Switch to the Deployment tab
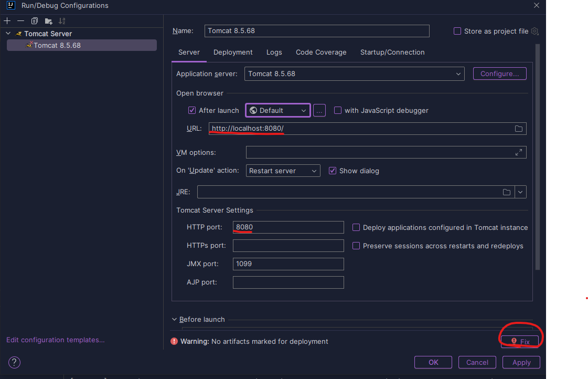 233,52
